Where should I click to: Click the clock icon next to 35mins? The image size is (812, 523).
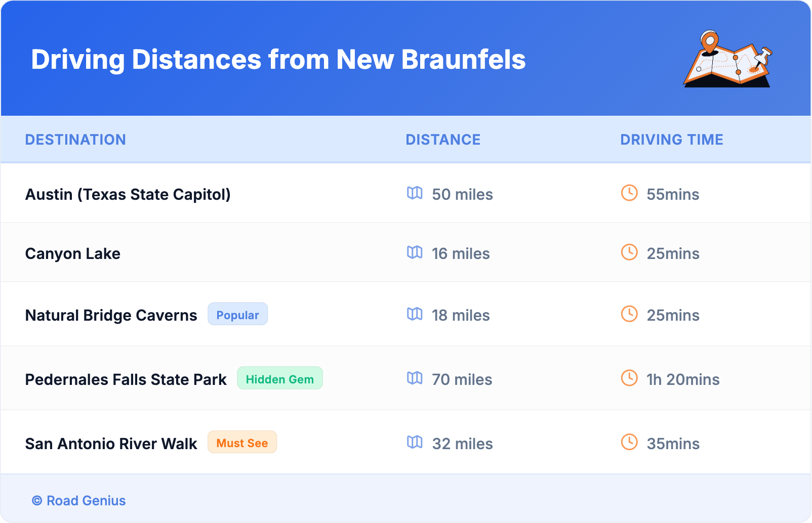[x=629, y=443]
